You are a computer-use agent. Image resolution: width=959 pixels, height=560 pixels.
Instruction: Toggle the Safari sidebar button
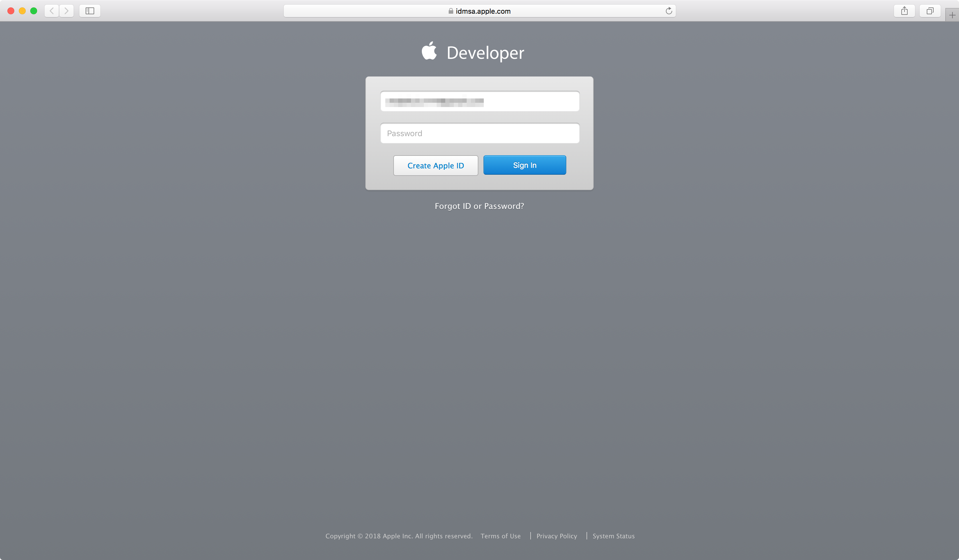[x=90, y=11]
